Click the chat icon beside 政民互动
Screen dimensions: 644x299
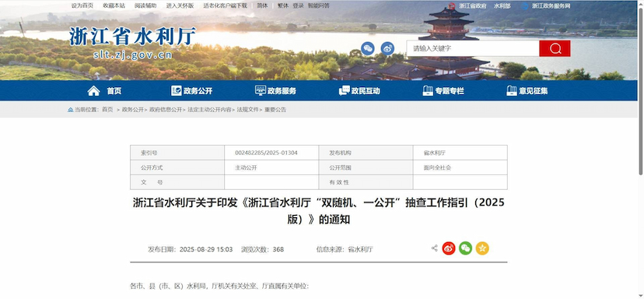click(345, 91)
